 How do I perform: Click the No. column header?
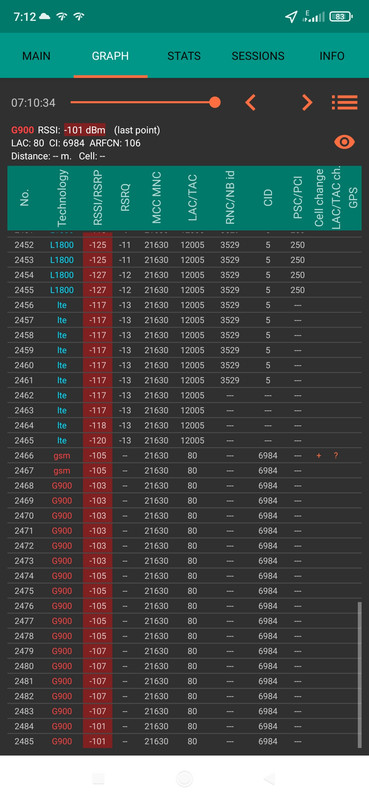click(x=24, y=197)
